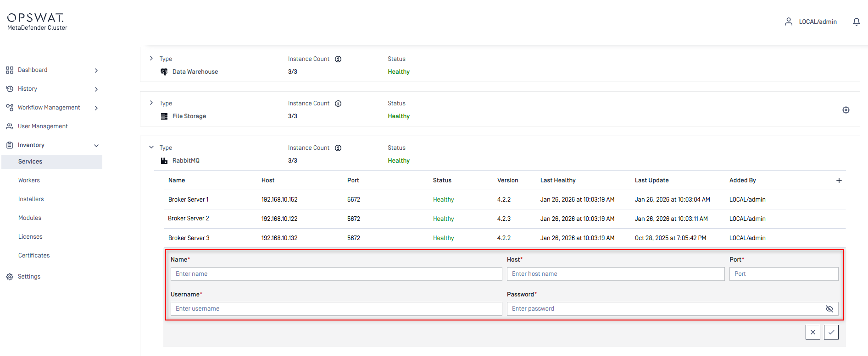Click the notification bell icon
The image size is (868, 356).
pos(856,22)
